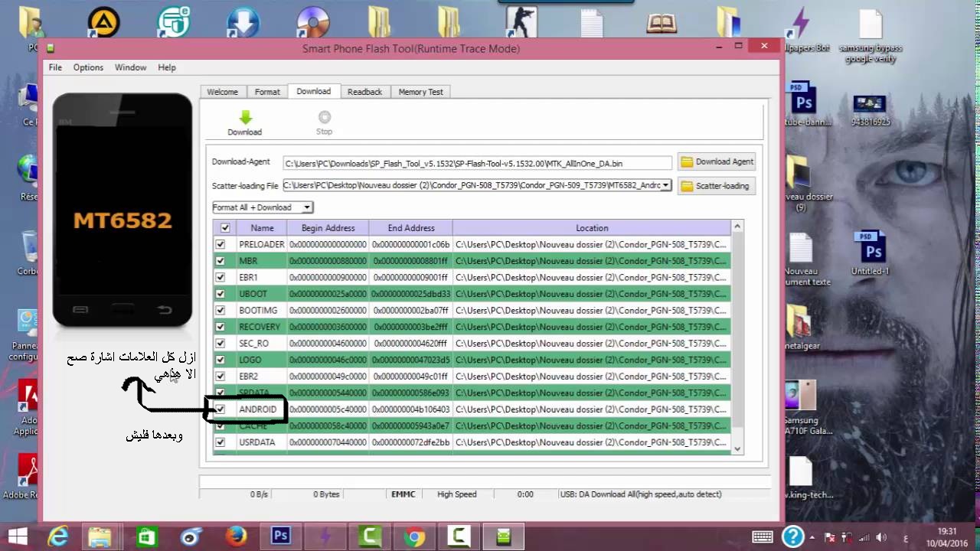Click the Stop icon in the toolbar

point(325,117)
